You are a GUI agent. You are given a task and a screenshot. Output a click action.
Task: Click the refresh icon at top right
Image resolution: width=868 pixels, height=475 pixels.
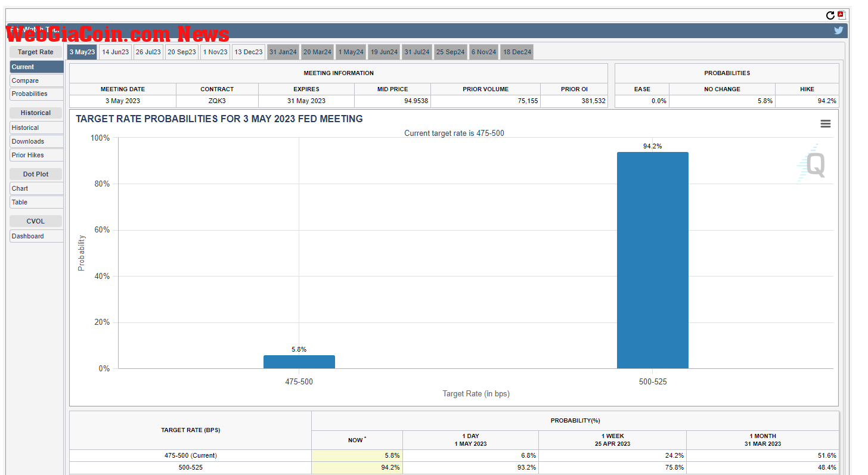830,15
